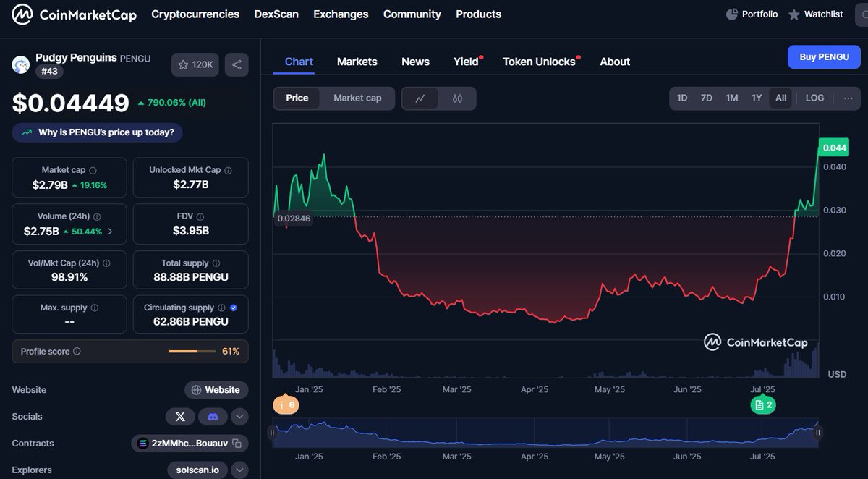The height and width of the screenshot is (479, 868).
Task: Toggle LOG scale on chart
Action: [x=814, y=98]
